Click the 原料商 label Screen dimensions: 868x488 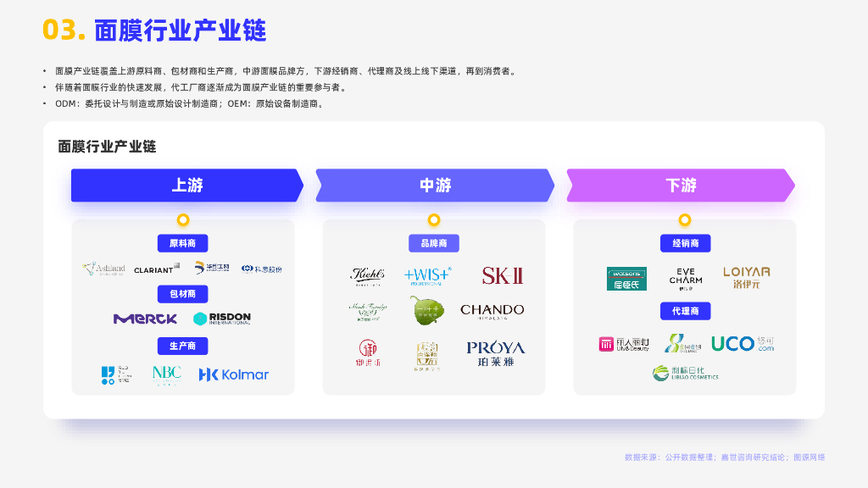point(183,243)
